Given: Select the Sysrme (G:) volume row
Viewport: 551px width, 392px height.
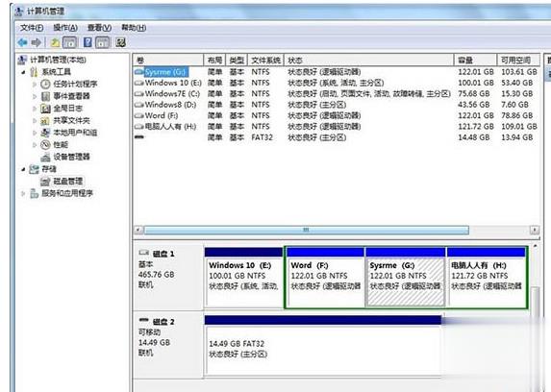Looking at the screenshot, I should [x=336, y=72].
